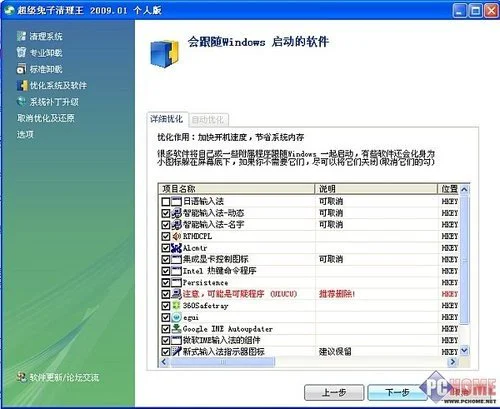Image resolution: width=500 pixels, height=409 pixels.
Task: Click the horizontal scrollbar thumb
Action: tap(223, 362)
